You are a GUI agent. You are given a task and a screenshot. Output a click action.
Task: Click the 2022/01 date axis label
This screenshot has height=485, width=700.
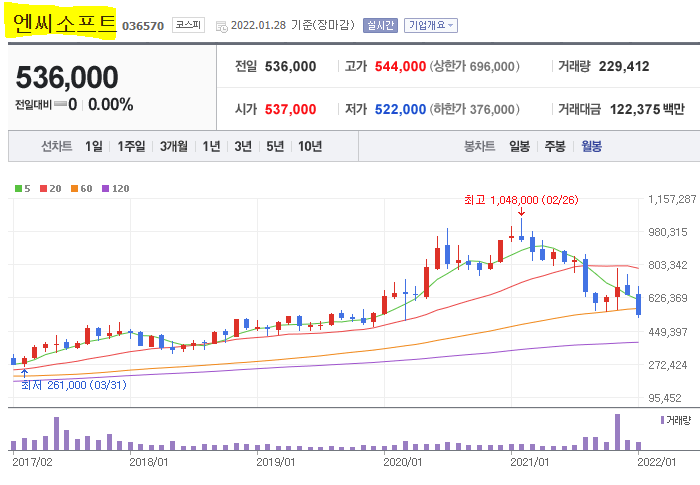pos(657,462)
